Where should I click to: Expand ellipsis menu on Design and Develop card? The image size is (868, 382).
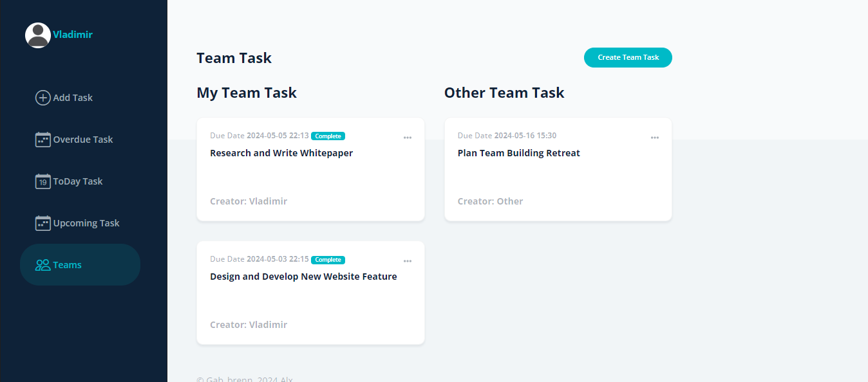[407, 261]
